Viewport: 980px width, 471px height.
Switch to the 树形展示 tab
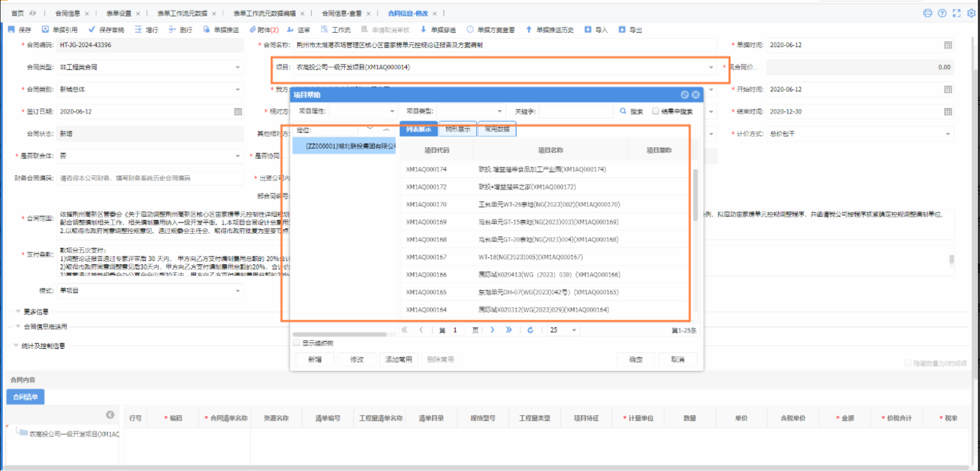pyautogui.click(x=458, y=129)
